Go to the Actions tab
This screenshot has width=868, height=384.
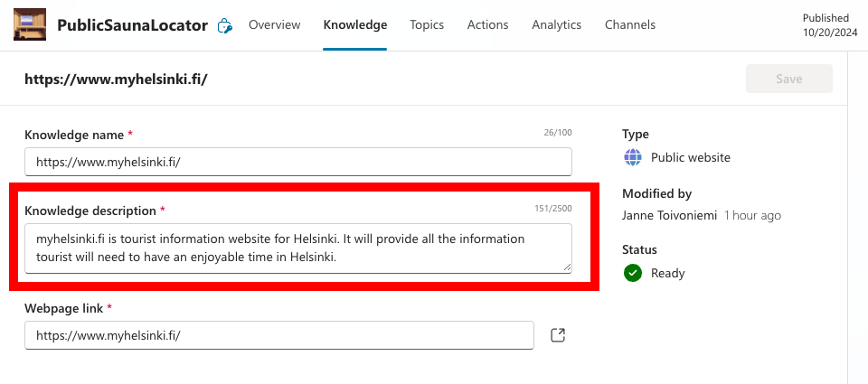(x=487, y=25)
